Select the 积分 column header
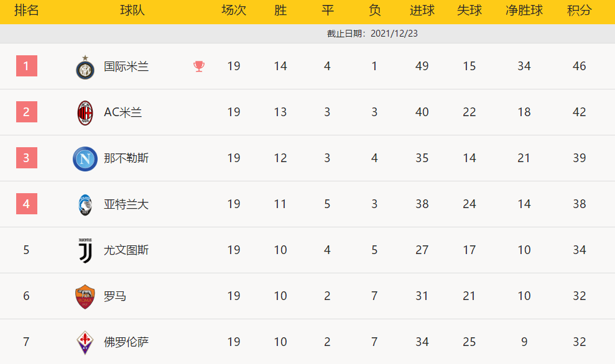The image size is (615, 364). pyautogui.click(x=579, y=11)
